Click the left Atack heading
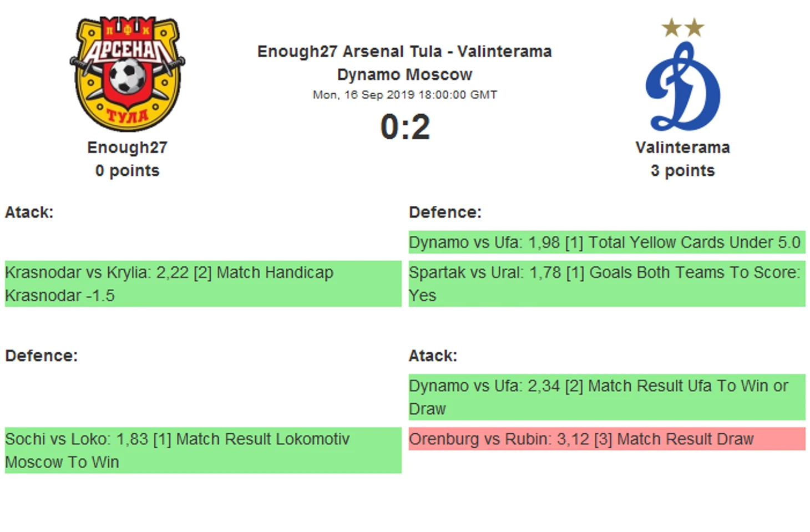810x532 pixels. [29, 212]
